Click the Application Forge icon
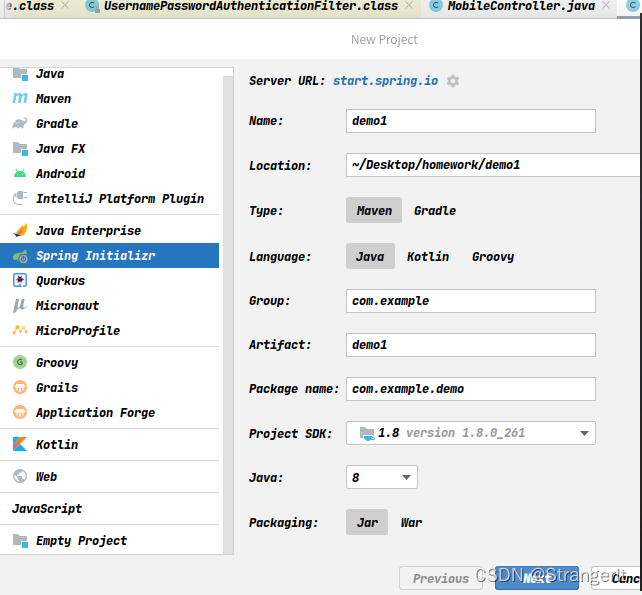This screenshot has height=595, width=642. pyautogui.click(x=20, y=412)
